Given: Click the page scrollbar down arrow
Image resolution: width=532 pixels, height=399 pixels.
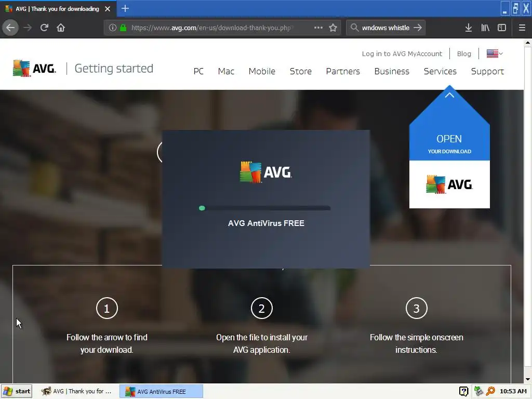Looking at the screenshot, I should [528, 379].
